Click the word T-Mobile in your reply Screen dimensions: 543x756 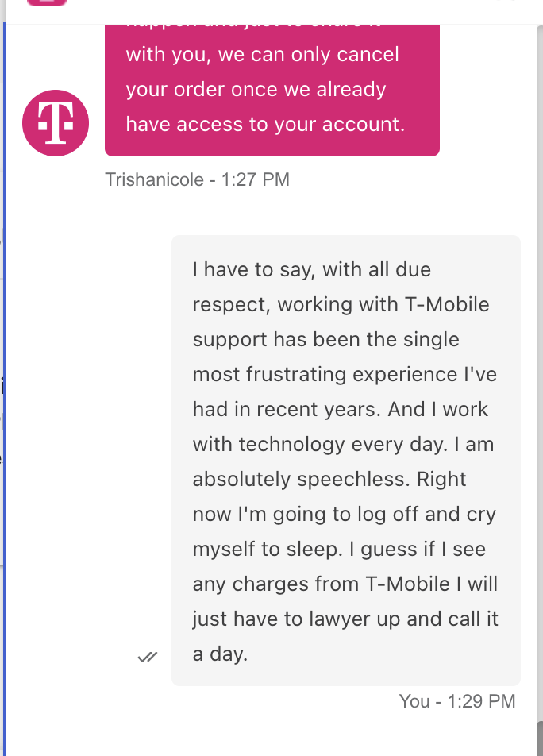click(x=443, y=304)
